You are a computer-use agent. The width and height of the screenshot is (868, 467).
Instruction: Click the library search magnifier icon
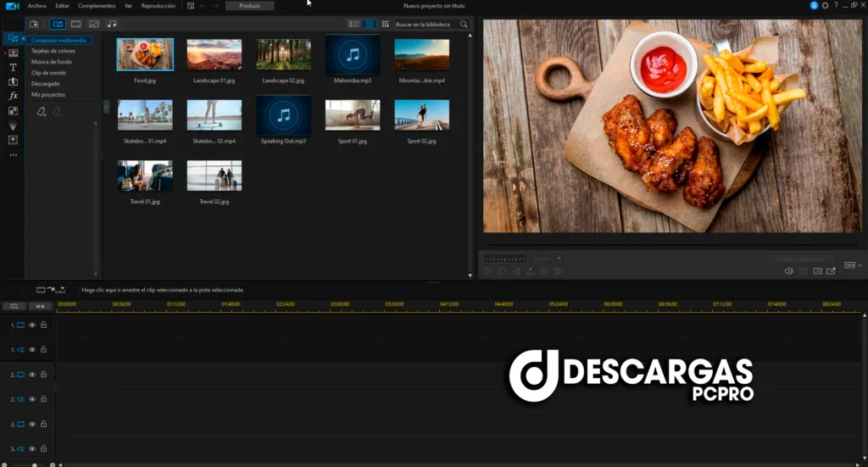click(x=464, y=25)
